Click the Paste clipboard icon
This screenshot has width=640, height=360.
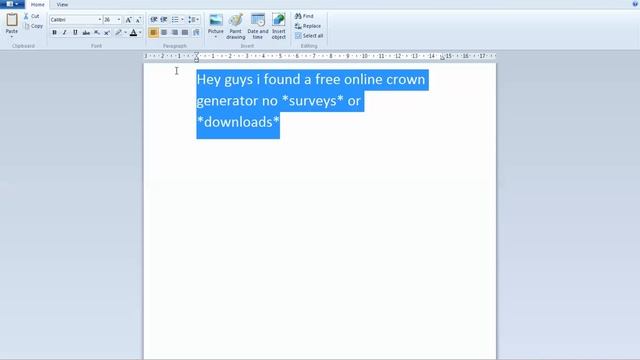12,20
